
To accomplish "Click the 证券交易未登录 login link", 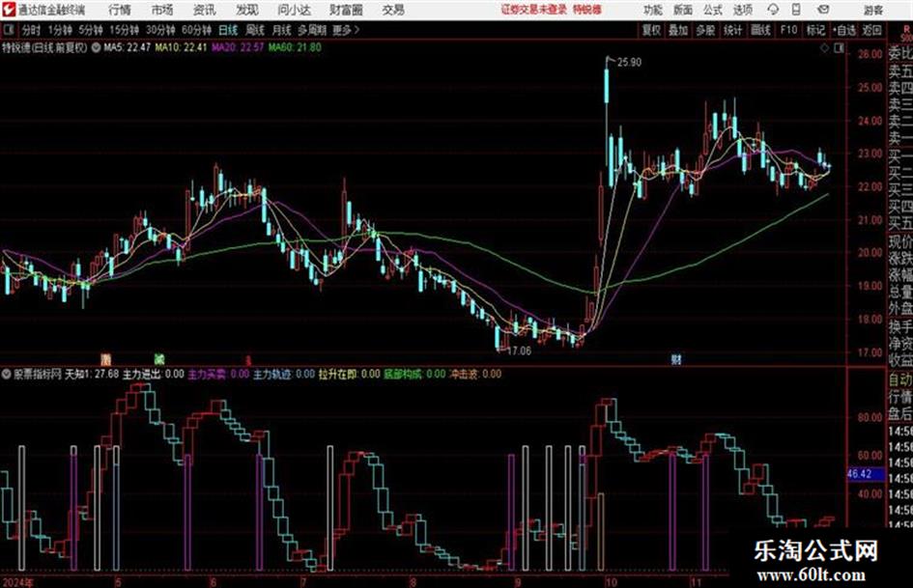I will pos(534,10).
